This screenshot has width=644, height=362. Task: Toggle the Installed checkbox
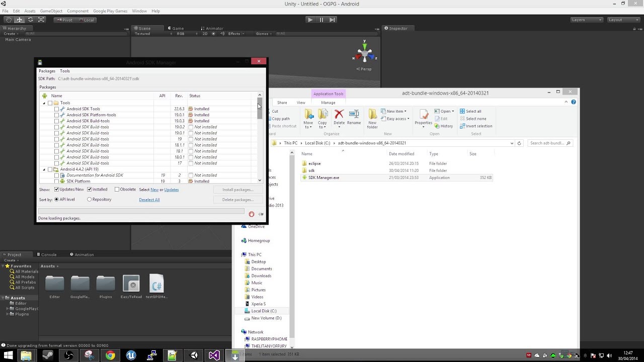tap(89, 190)
